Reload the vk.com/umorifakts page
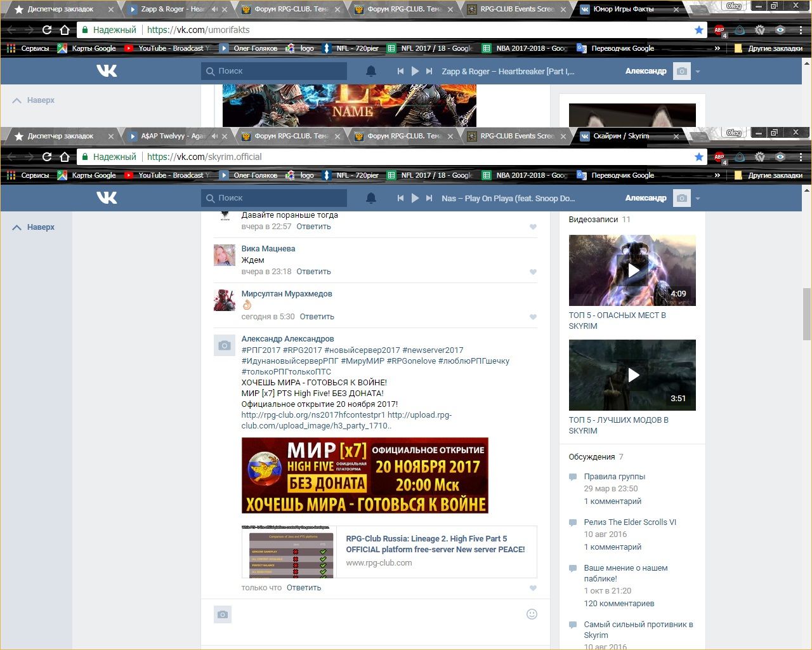This screenshot has height=650, width=812. (47, 30)
